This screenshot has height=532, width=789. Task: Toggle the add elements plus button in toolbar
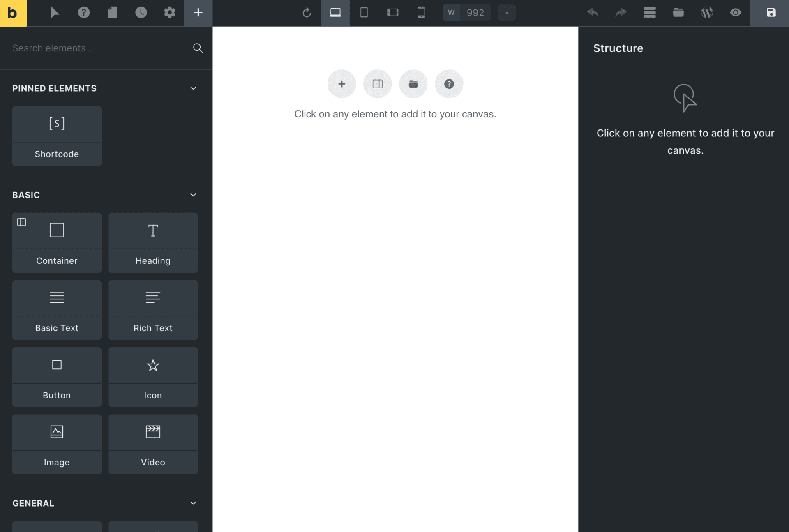198,13
